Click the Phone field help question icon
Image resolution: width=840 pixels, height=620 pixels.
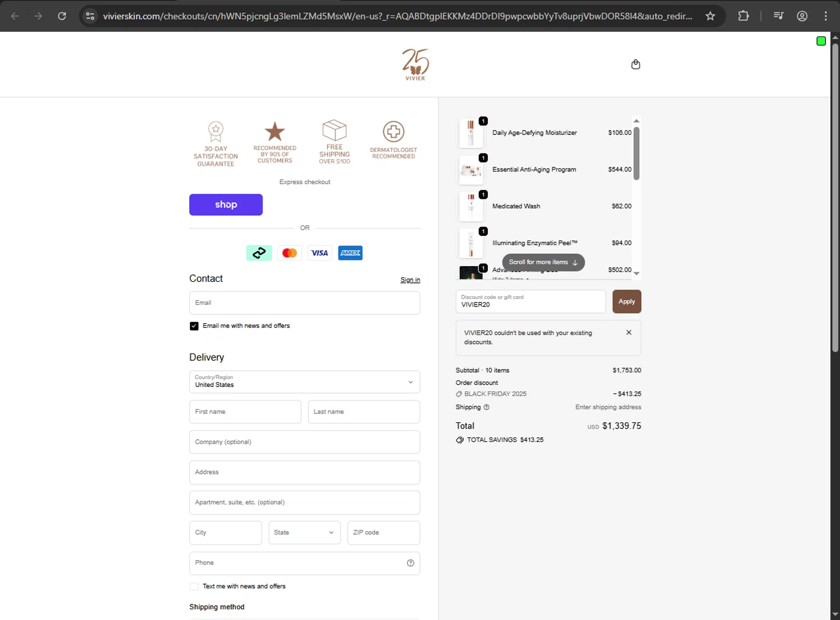tap(410, 563)
